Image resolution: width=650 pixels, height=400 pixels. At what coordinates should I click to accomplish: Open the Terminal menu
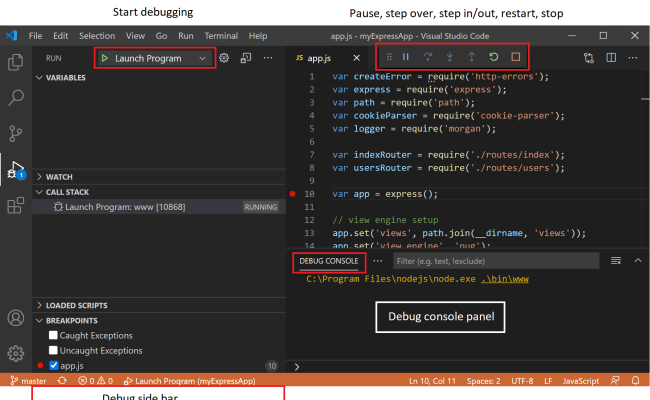[x=221, y=36]
